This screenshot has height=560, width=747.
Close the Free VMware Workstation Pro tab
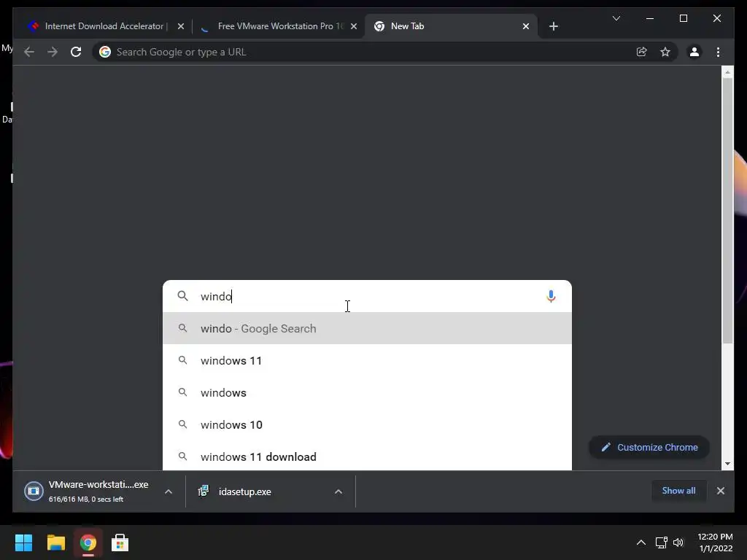pos(354,26)
